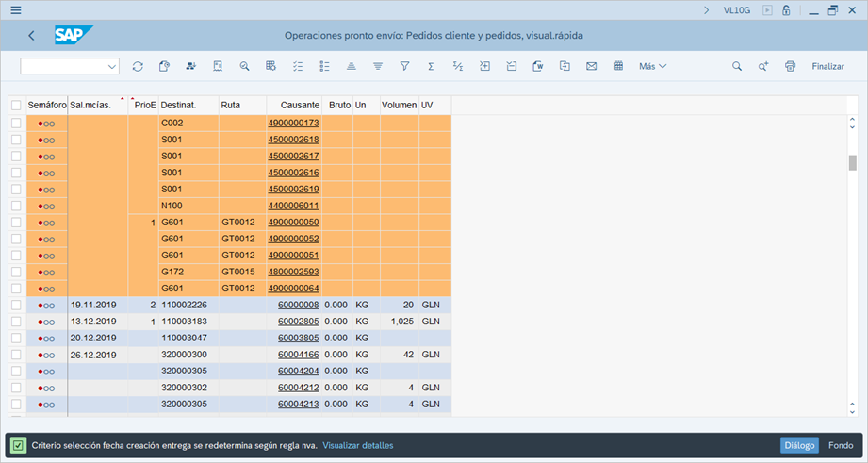Click the refresh icon in the toolbar

pos(138,67)
